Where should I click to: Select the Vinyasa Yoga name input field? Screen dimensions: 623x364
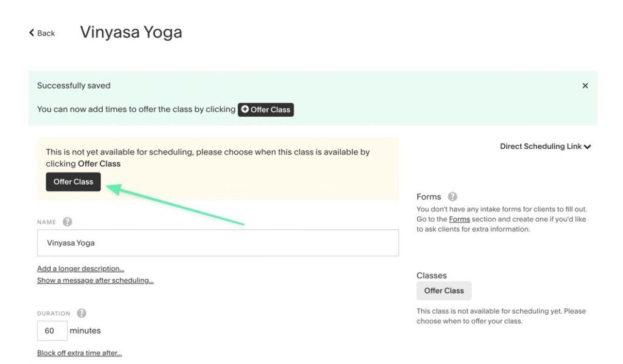[x=219, y=242]
